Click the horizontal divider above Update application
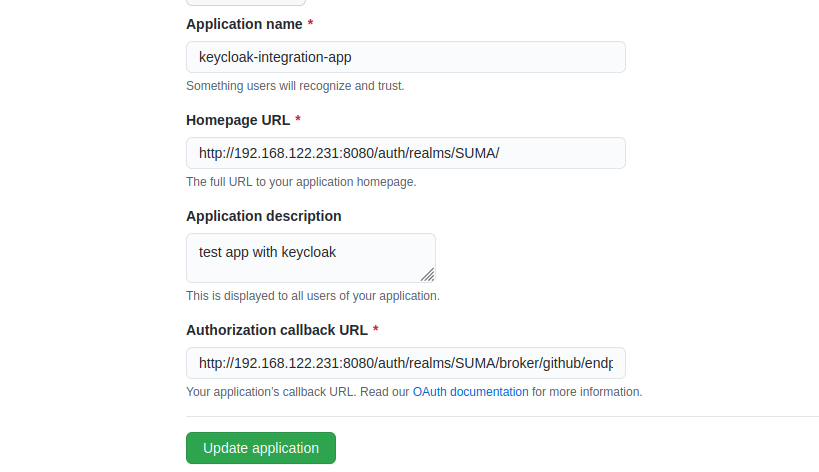 pos(502,416)
